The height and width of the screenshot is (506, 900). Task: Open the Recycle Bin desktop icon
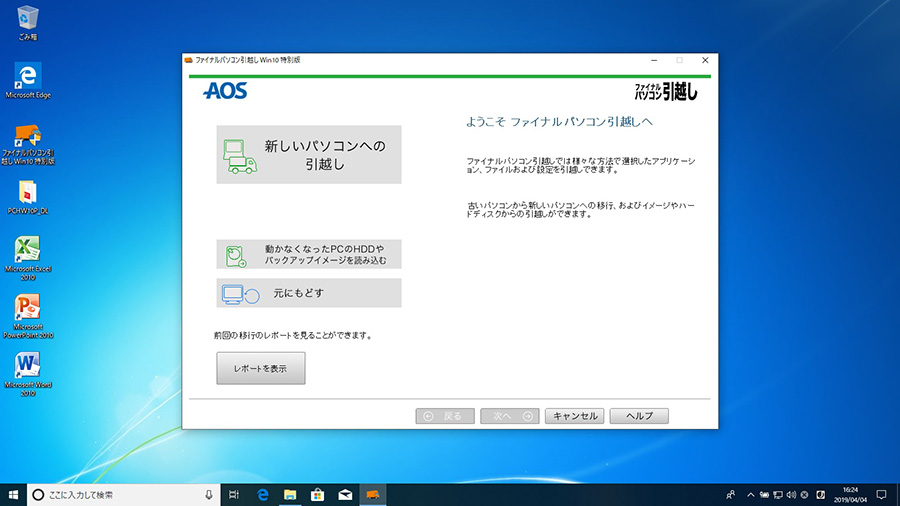(x=28, y=18)
